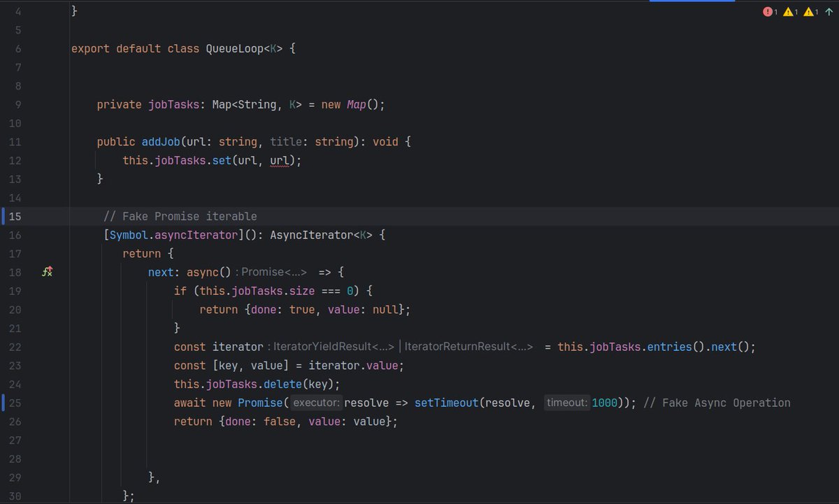Click the red error indicator icon
839x504 pixels.
pyautogui.click(x=768, y=12)
